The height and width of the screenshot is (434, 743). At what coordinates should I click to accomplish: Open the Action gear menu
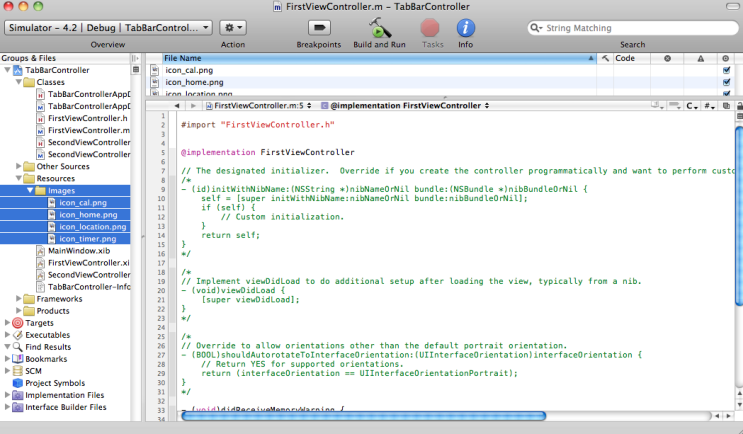click(x=233, y=27)
